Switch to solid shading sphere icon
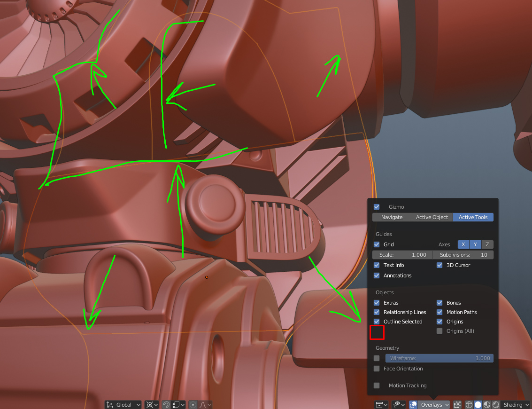Viewport: 532px width, 409px height. click(478, 405)
